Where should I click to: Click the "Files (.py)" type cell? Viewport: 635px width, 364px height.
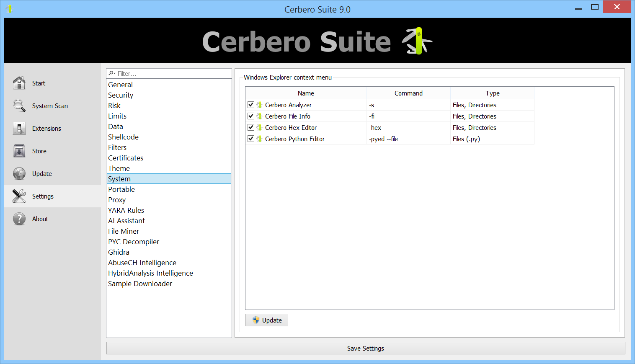(492, 139)
